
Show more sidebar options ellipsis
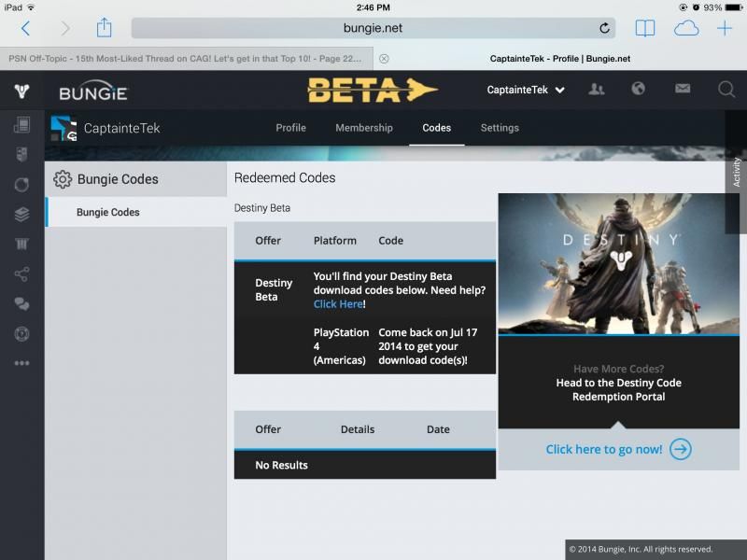(21, 363)
